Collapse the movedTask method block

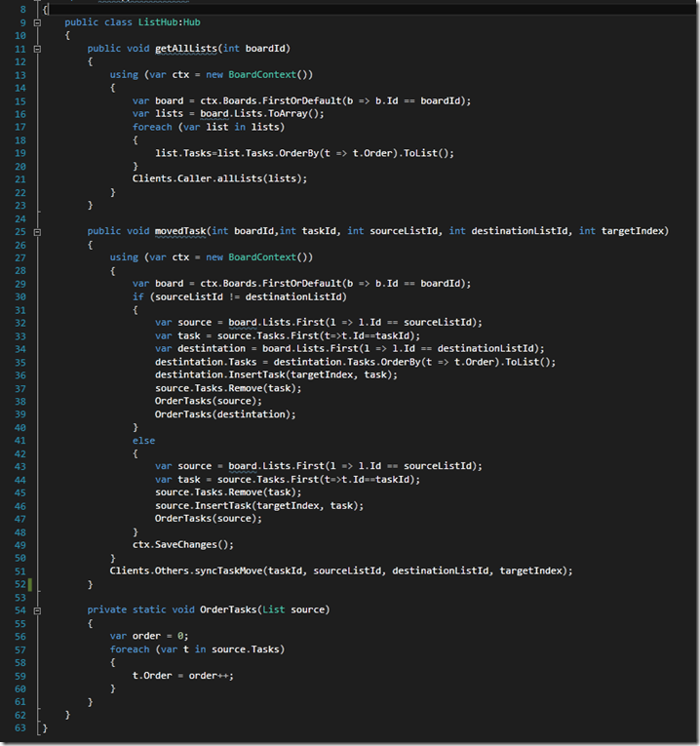37,232
